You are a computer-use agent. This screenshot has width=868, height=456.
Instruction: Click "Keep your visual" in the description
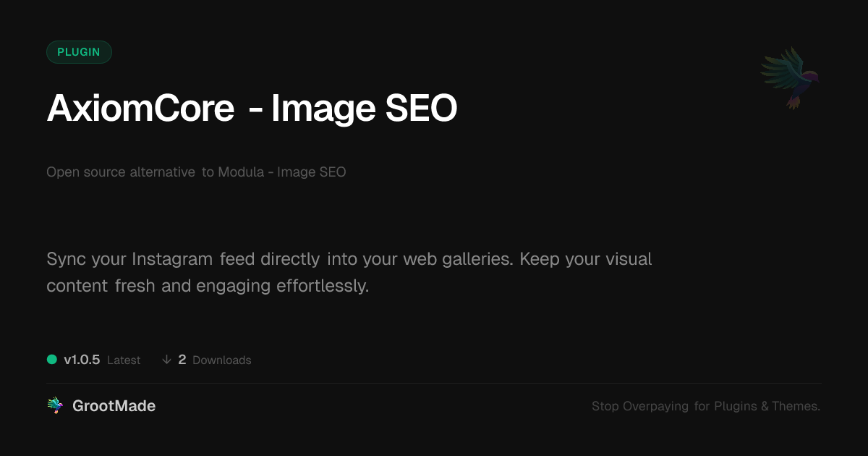pyautogui.click(x=586, y=258)
